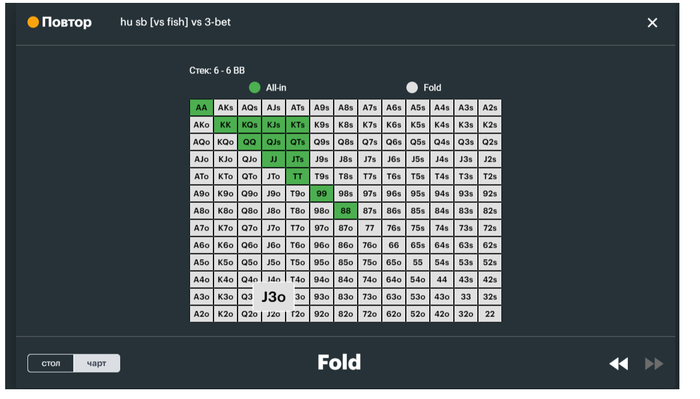Screen dimensions: 700x399
Task: Click the 72o hand cell
Action: pyautogui.click(x=370, y=314)
